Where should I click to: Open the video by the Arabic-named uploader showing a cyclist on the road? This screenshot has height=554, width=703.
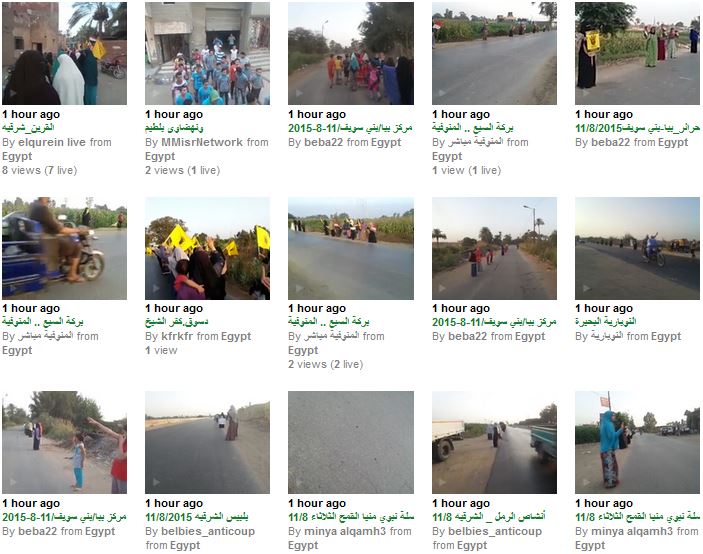(x=638, y=248)
